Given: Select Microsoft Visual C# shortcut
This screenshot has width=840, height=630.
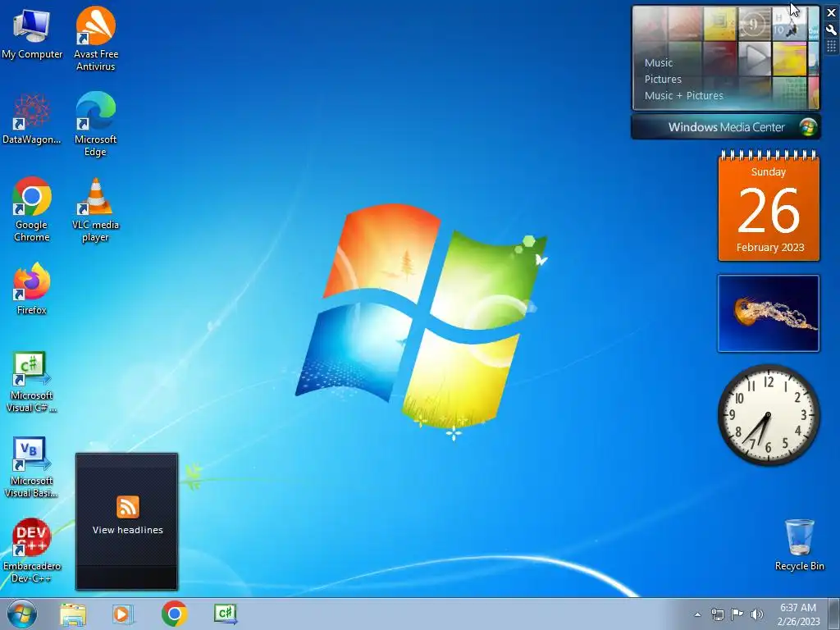Looking at the screenshot, I should coord(32,382).
